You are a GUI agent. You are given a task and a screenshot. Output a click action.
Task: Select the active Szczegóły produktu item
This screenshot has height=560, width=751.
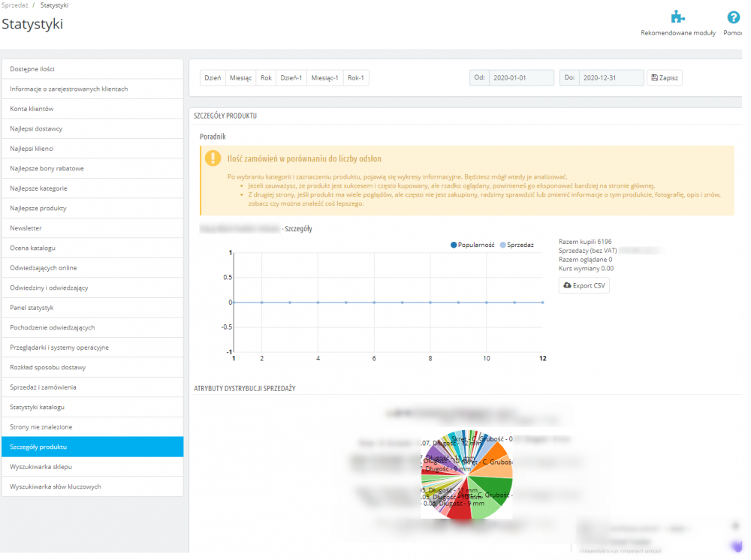click(92, 447)
